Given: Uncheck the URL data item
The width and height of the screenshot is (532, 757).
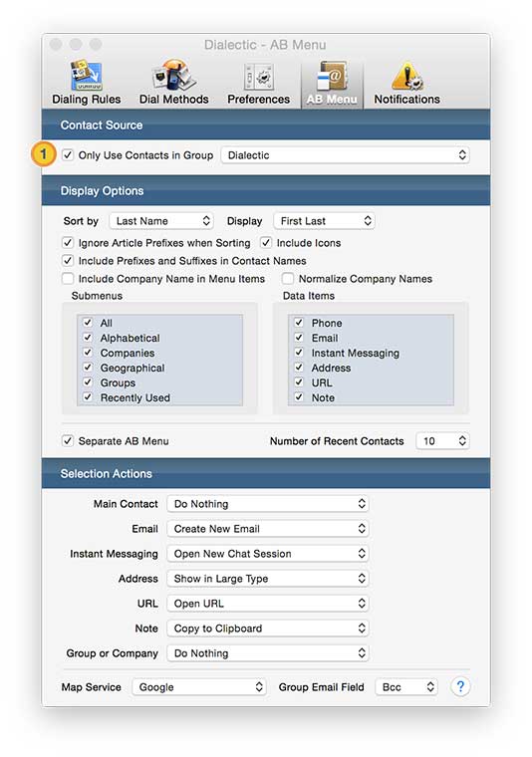Looking at the screenshot, I should (299, 382).
